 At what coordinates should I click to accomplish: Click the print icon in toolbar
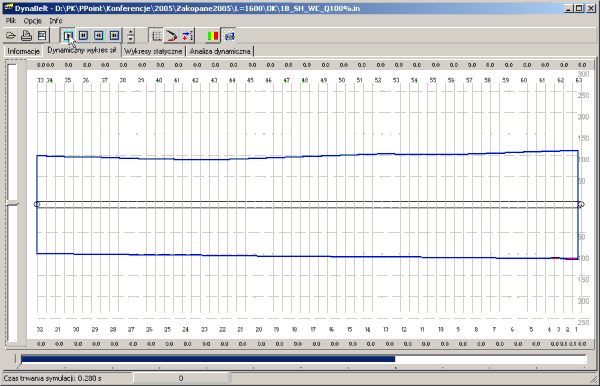click(26, 36)
